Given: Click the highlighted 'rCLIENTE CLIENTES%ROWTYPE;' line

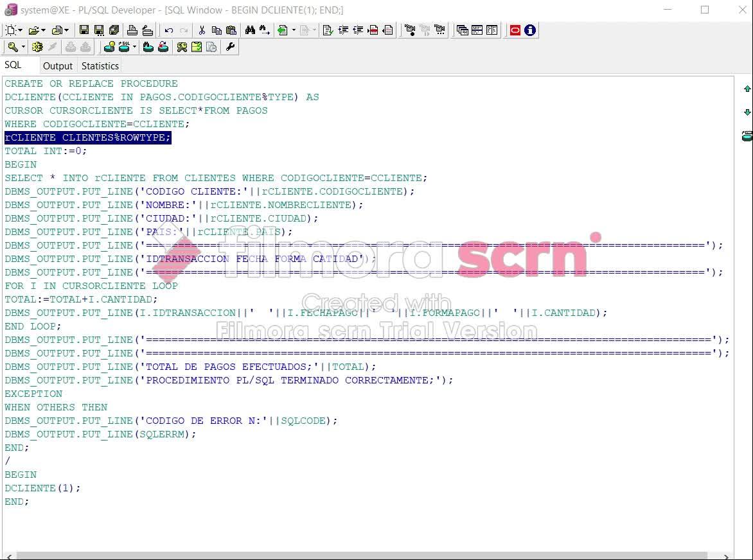Looking at the screenshot, I should [88, 137].
